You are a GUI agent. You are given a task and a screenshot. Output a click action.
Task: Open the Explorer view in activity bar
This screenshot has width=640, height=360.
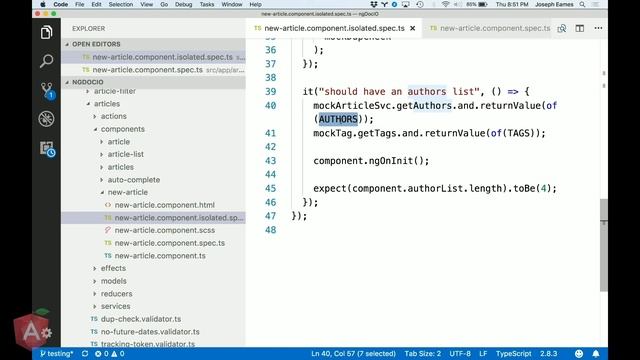click(x=46, y=32)
